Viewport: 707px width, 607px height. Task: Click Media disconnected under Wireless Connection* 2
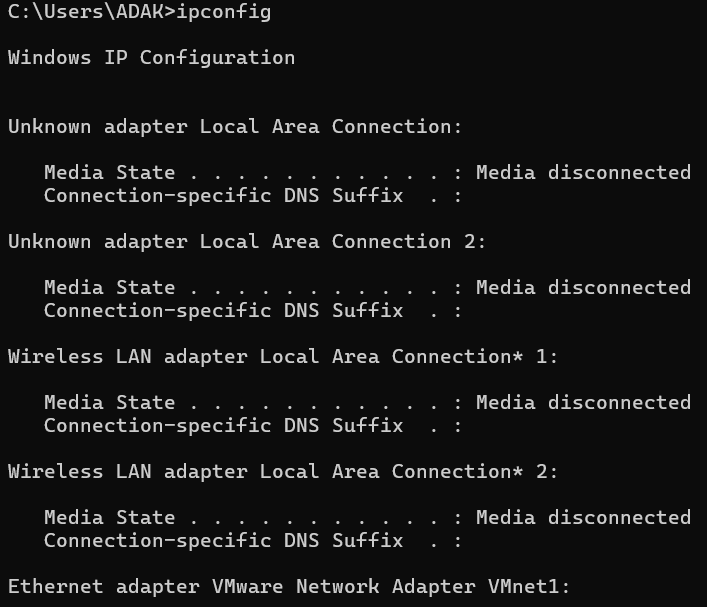[583, 518]
